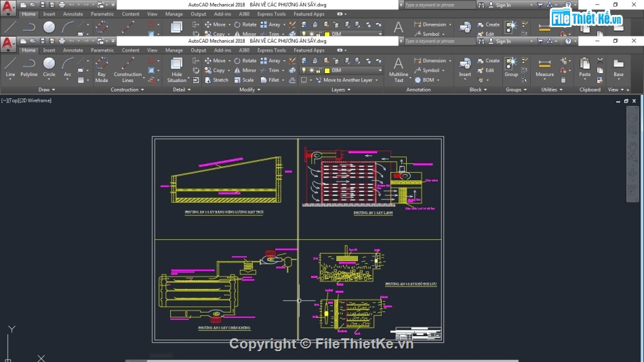Click the Save icon in the back window toolbar
Viewport: 644px width, 362px height.
click(42, 5)
